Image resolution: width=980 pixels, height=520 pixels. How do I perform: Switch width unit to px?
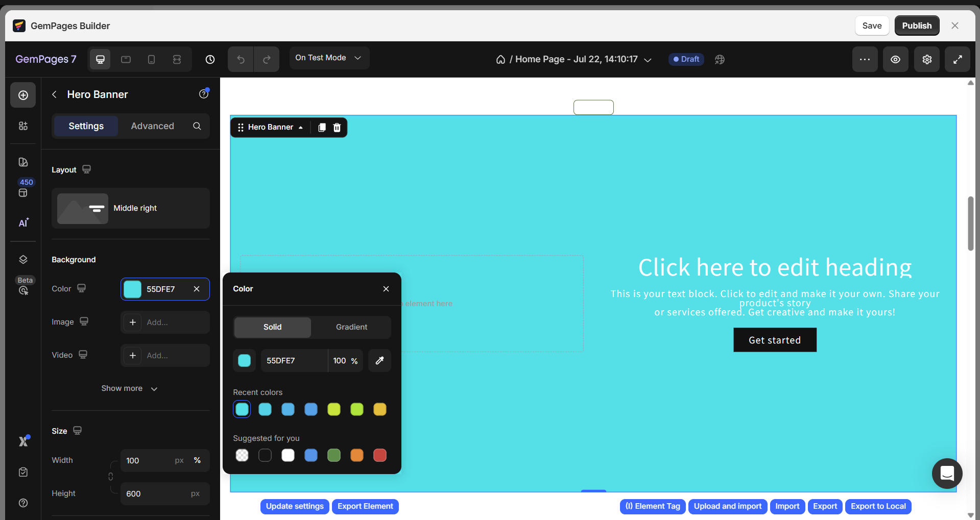tap(179, 460)
